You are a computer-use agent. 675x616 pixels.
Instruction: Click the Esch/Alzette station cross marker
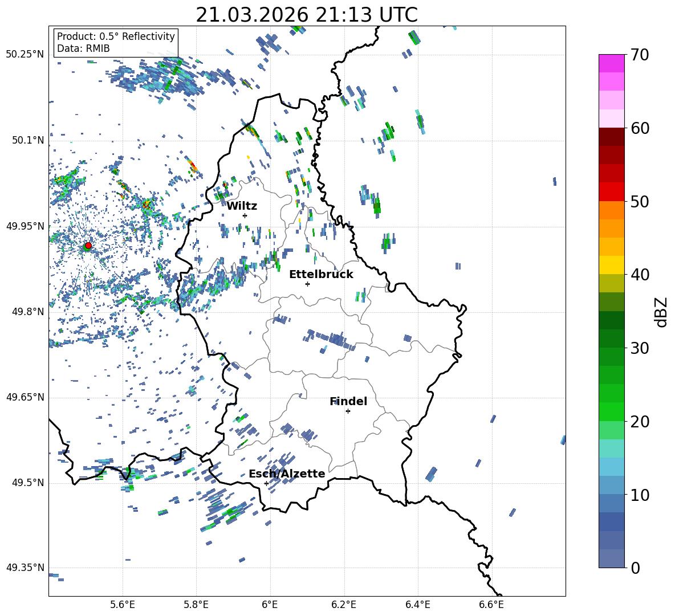point(266,483)
